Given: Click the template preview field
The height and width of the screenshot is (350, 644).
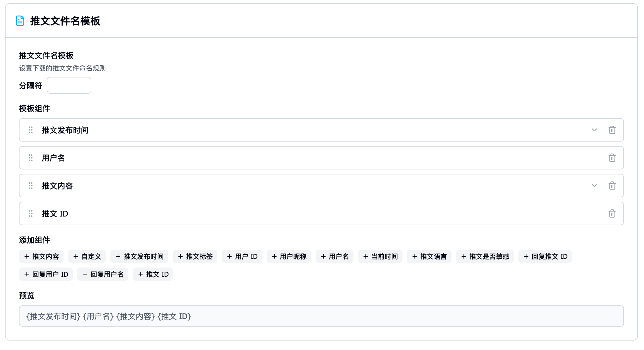Looking at the screenshot, I should pyautogui.click(x=321, y=316).
